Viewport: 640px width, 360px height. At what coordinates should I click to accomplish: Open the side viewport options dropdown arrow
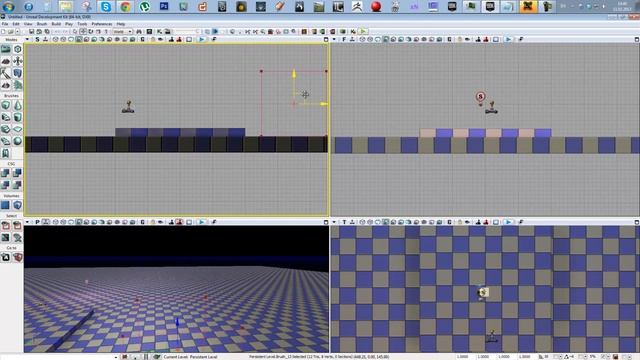[27, 40]
